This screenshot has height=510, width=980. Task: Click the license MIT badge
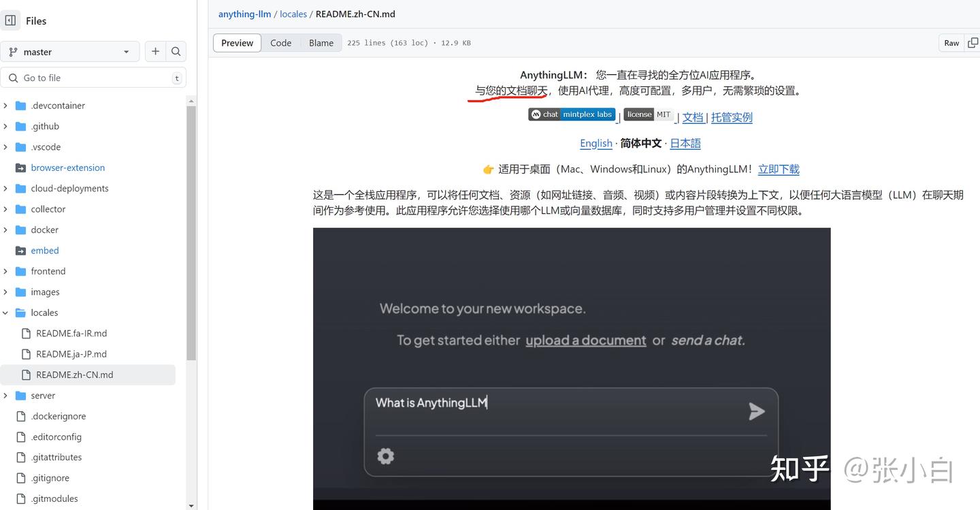(648, 114)
